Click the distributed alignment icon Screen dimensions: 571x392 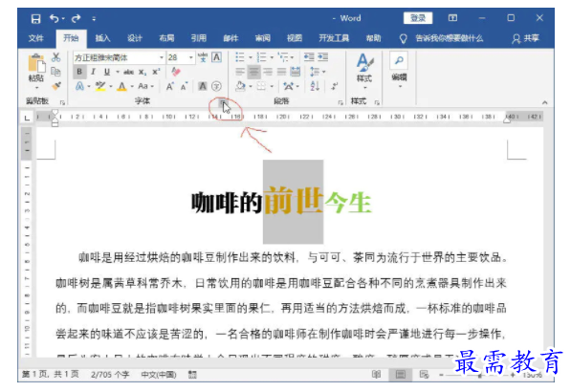tap(296, 72)
